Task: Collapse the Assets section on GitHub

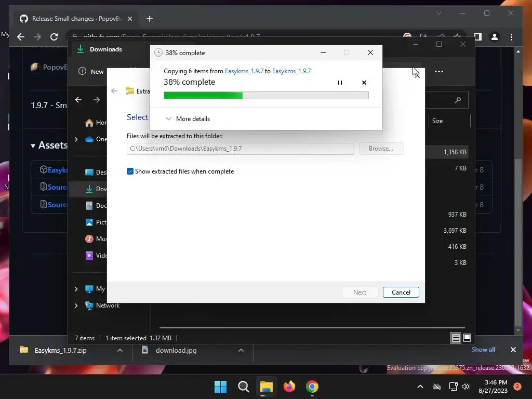Action: pyautogui.click(x=49, y=145)
